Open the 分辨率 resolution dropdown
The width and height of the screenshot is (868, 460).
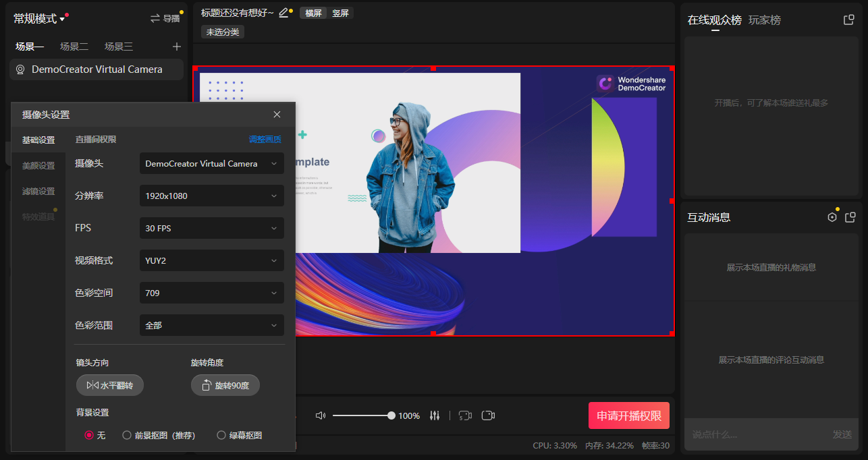(211, 196)
